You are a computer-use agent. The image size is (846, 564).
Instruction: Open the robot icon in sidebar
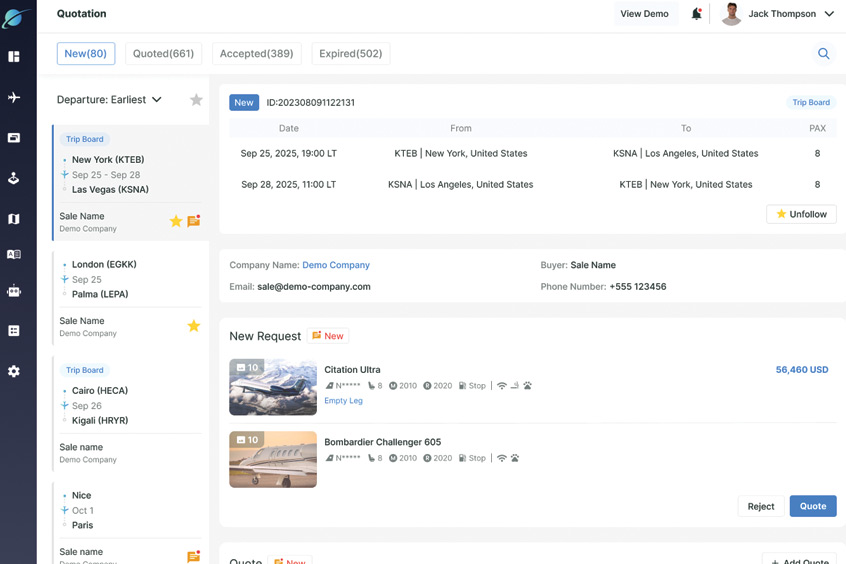click(x=14, y=292)
